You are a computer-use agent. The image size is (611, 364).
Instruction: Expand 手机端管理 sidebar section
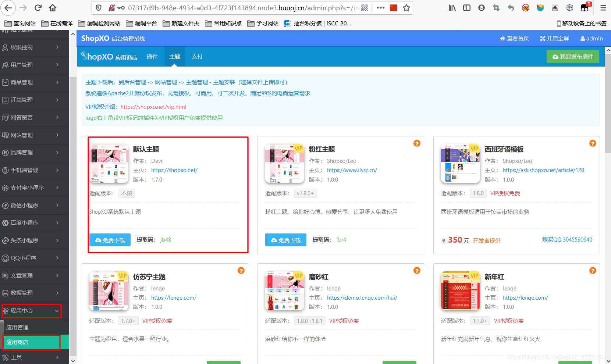click(x=35, y=170)
